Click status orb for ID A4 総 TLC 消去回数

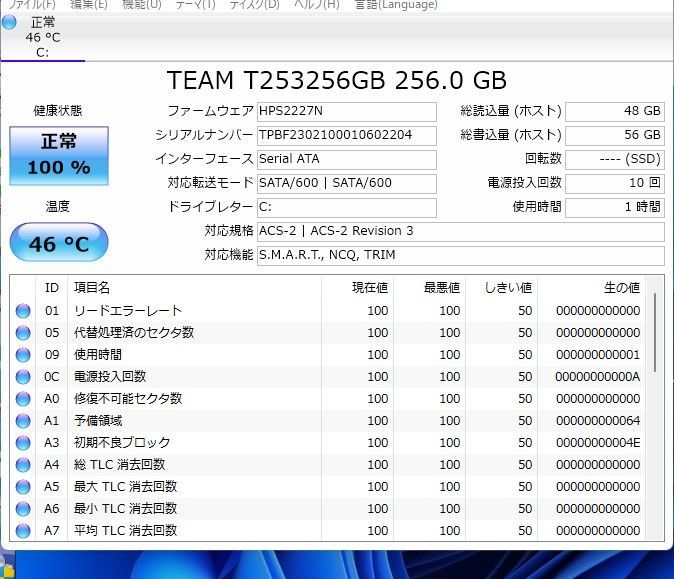[23, 465]
